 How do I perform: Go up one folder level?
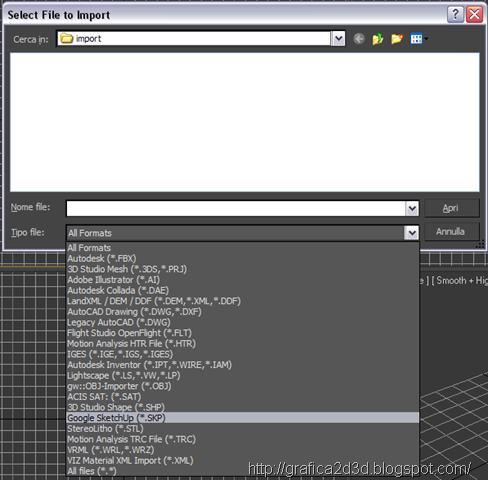[x=378, y=39]
